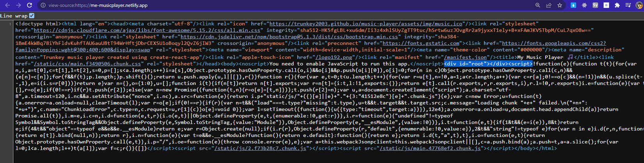Share this page using the share icon
Screen dimensions: 644x163
click(548, 5)
